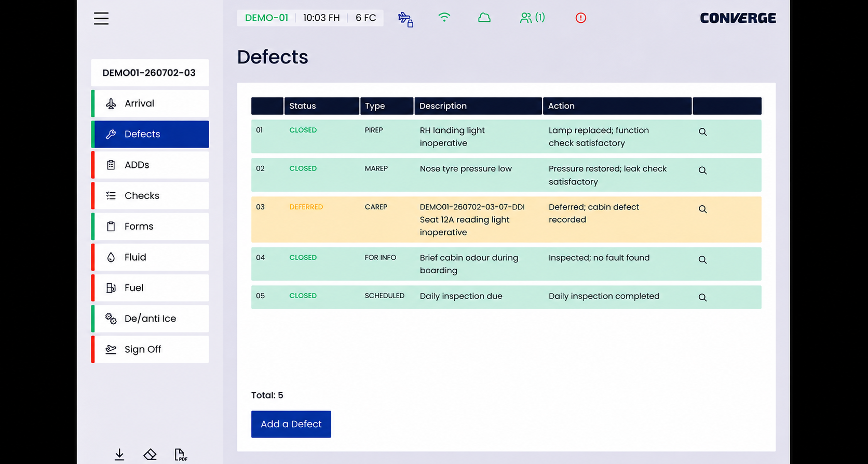Click the Defects page heading

pyautogui.click(x=273, y=57)
